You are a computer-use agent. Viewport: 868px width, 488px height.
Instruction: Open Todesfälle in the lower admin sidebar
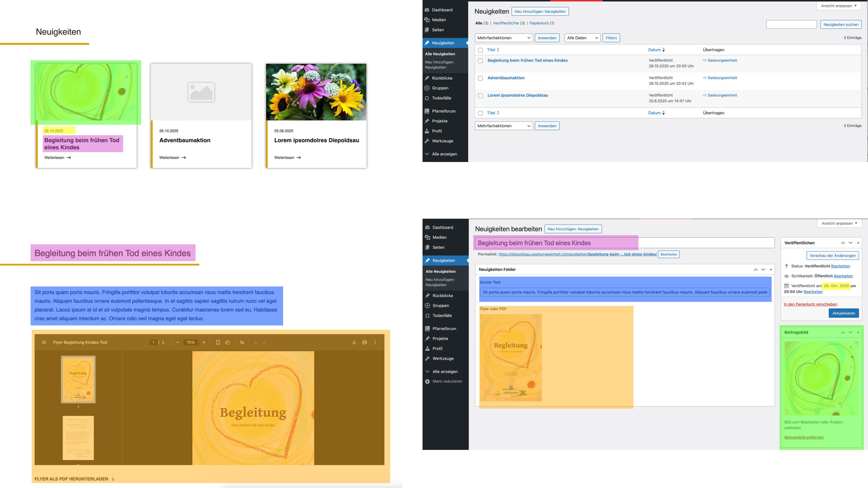point(442,316)
